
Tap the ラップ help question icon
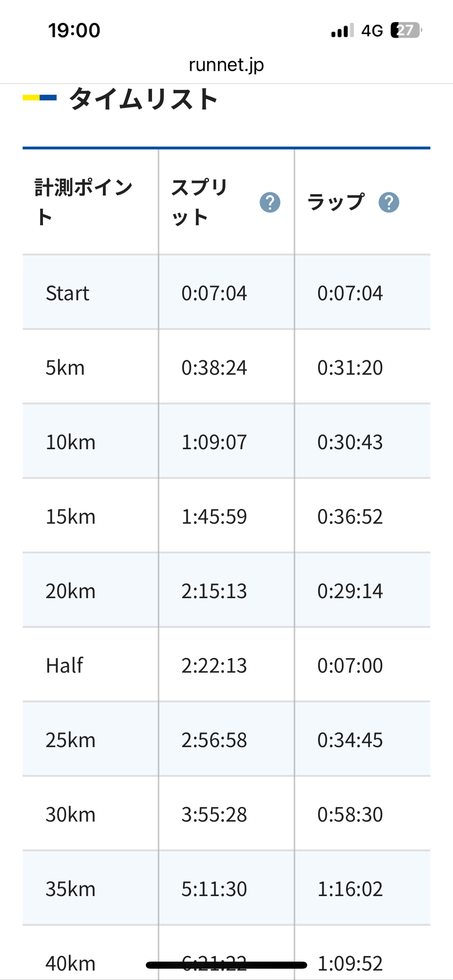pos(389,202)
